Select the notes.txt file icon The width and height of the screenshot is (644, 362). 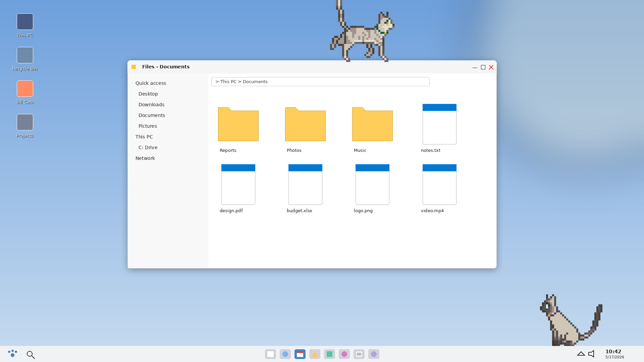pyautogui.click(x=439, y=124)
